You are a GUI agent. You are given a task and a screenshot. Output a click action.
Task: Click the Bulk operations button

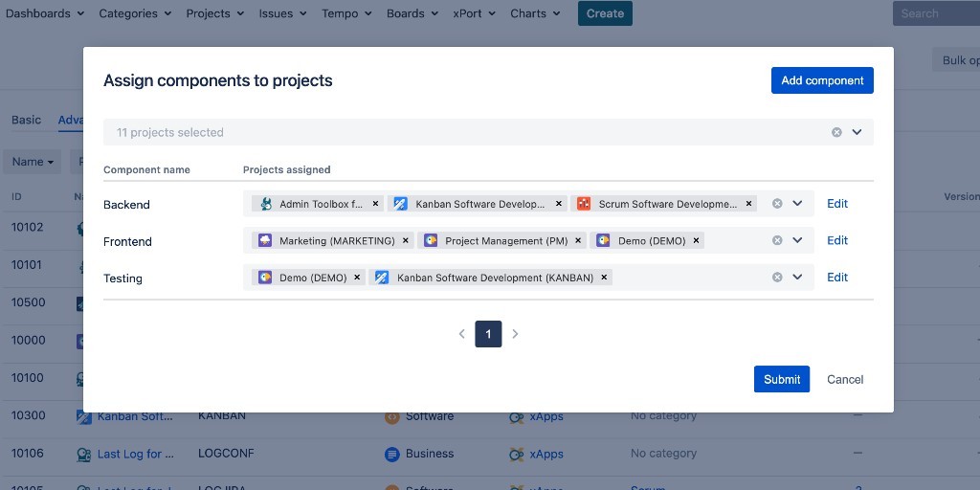(x=956, y=60)
